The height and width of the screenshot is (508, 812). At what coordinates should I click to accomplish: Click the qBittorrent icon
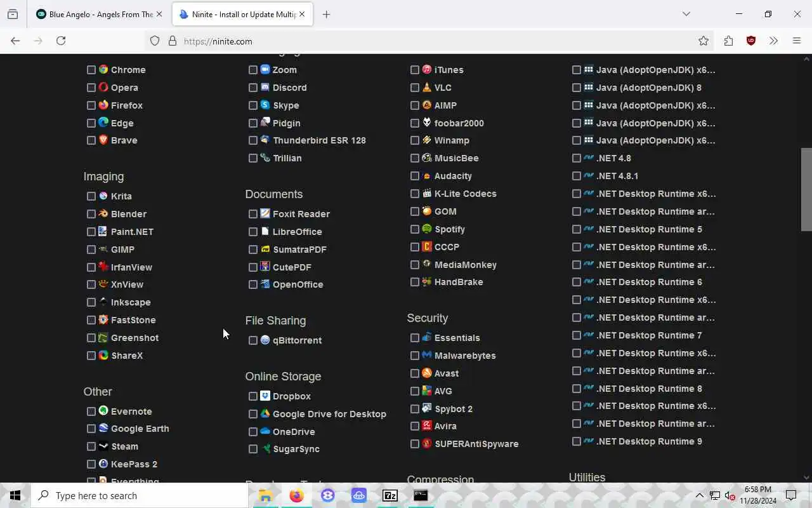click(x=265, y=340)
